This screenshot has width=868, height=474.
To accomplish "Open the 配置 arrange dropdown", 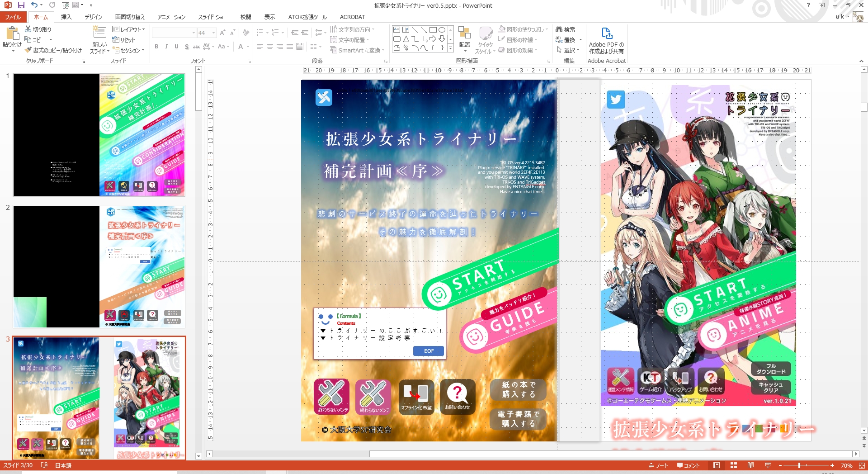I will (x=464, y=39).
